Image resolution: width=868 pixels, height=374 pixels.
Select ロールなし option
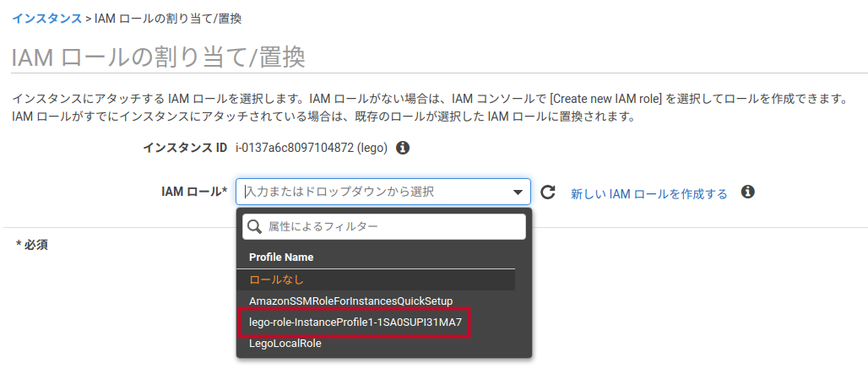coord(376,280)
